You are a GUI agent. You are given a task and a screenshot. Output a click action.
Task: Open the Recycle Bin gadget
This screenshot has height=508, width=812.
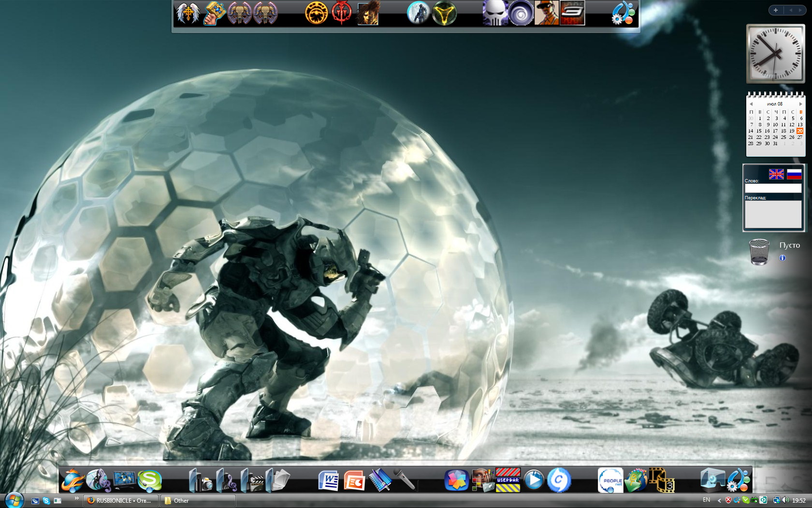(759, 252)
